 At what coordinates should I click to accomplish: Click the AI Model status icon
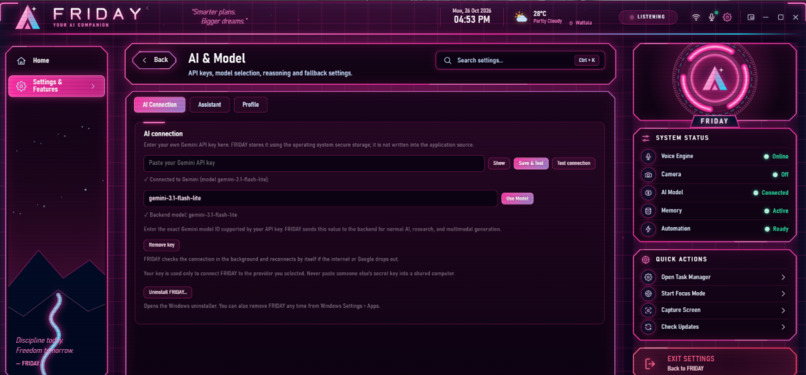click(x=648, y=193)
